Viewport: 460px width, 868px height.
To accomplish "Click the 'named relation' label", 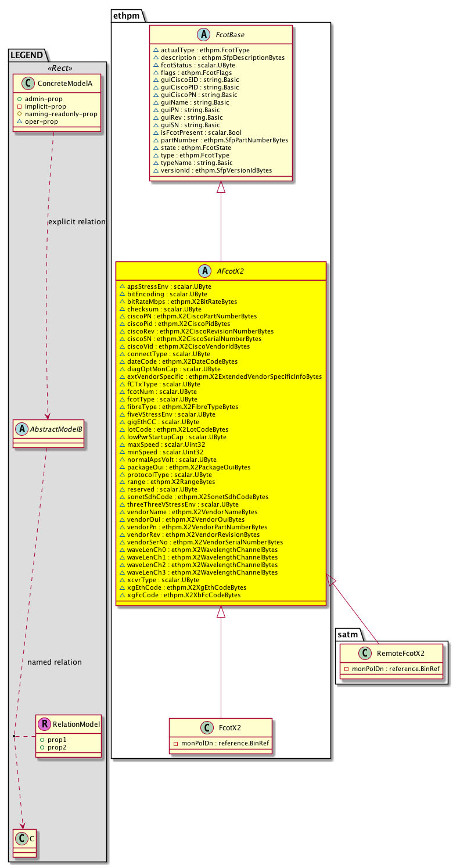I will [x=55, y=662].
